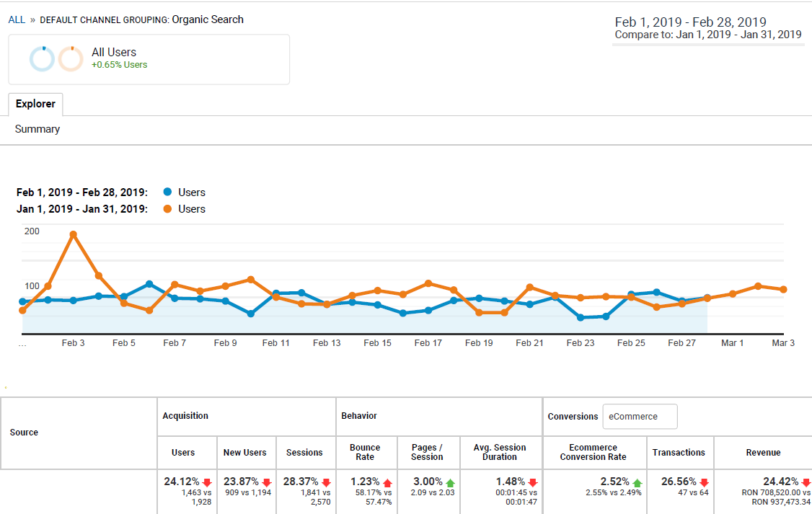Switch to the Explorer tab
Image resolution: width=812 pixels, height=514 pixels.
pyautogui.click(x=35, y=104)
